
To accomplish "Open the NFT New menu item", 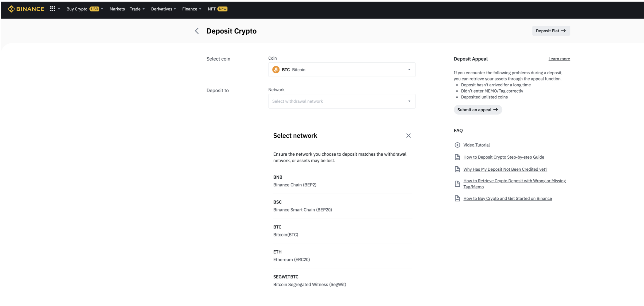I will pos(217,9).
